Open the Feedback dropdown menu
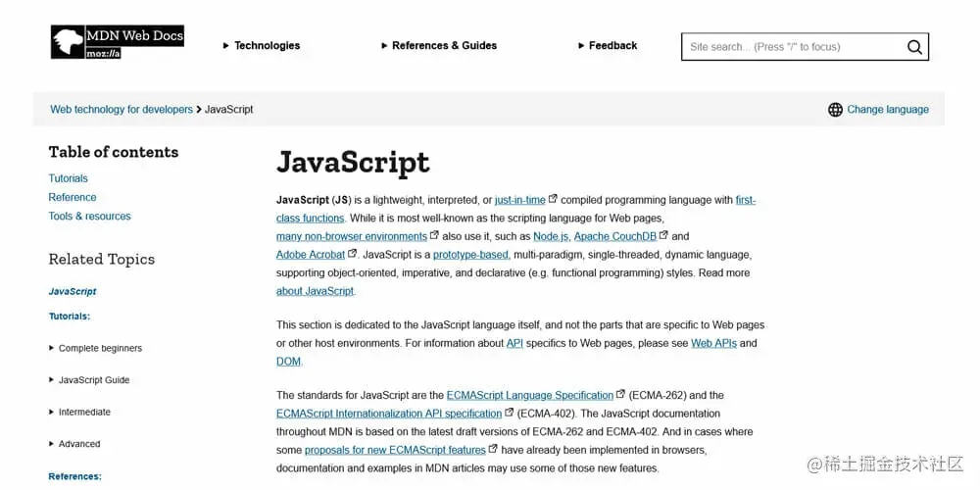Viewport: 980px width, 490px height. tap(608, 46)
